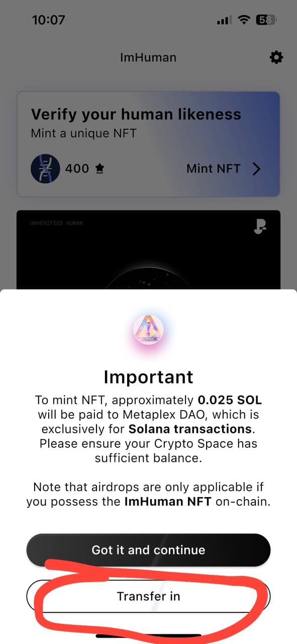Select the Mint NFT label
This screenshot has width=297, height=644.
tap(214, 169)
